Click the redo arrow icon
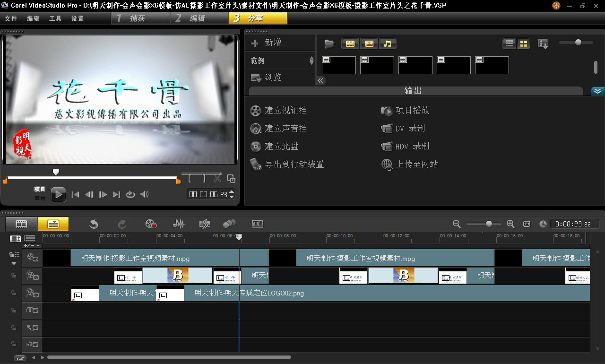Screen dimensions: 605x364 click(x=122, y=224)
